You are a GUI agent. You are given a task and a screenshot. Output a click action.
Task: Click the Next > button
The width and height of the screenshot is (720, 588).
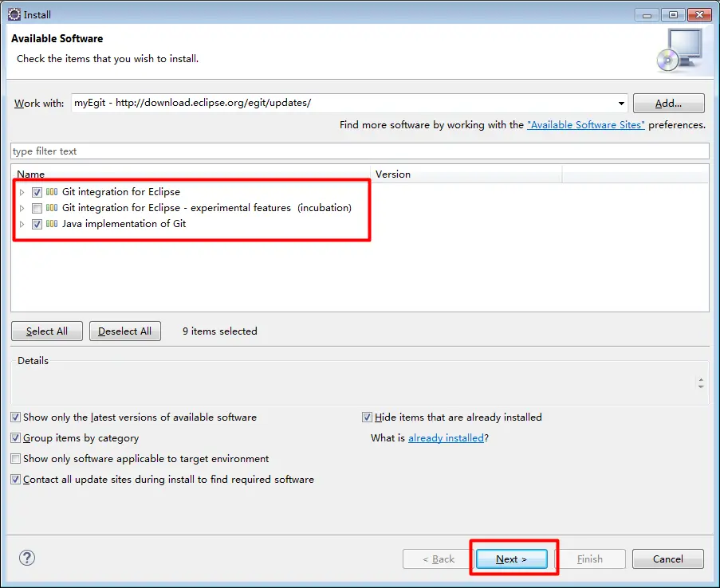click(512, 559)
